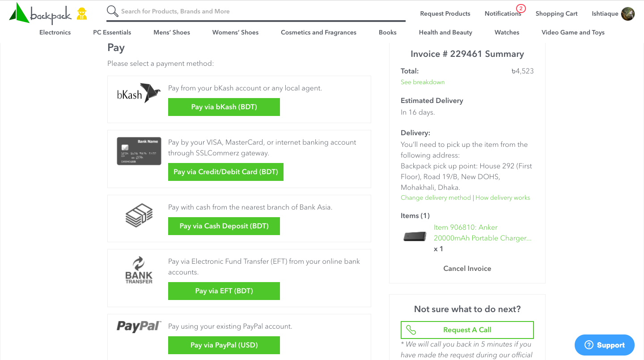Select Pay via PayPal (USD)
Screen dimensions: 644x360
click(x=224, y=345)
